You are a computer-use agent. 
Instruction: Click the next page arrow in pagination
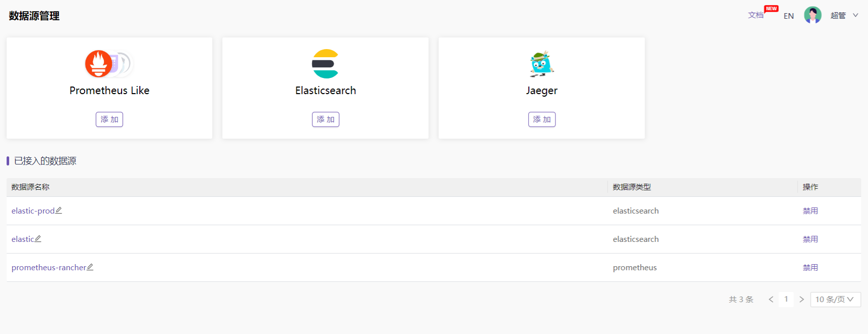coord(802,299)
